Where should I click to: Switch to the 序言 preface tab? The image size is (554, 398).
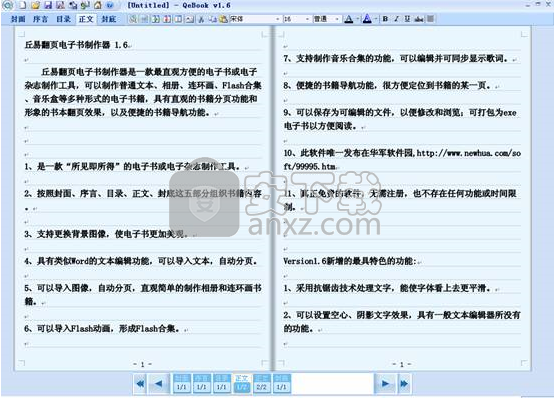pos(41,19)
